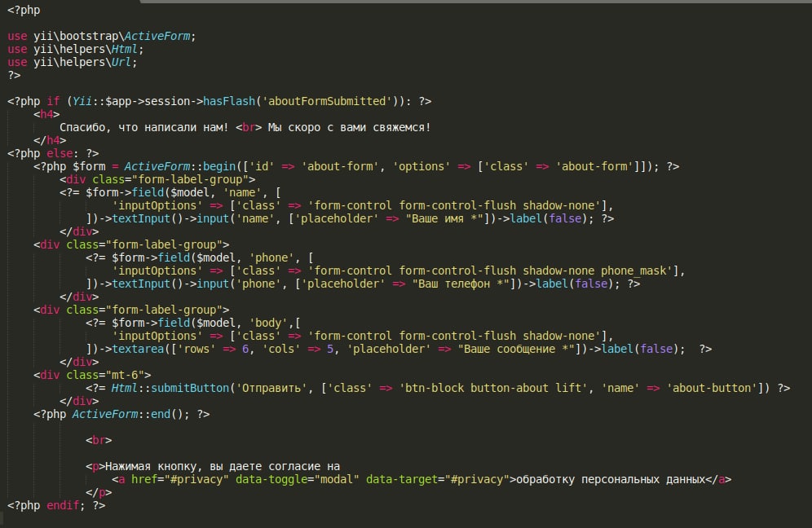Click the 'ActiveForm::end();' line
The width and height of the screenshot is (812, 528).
pos(121,414)
